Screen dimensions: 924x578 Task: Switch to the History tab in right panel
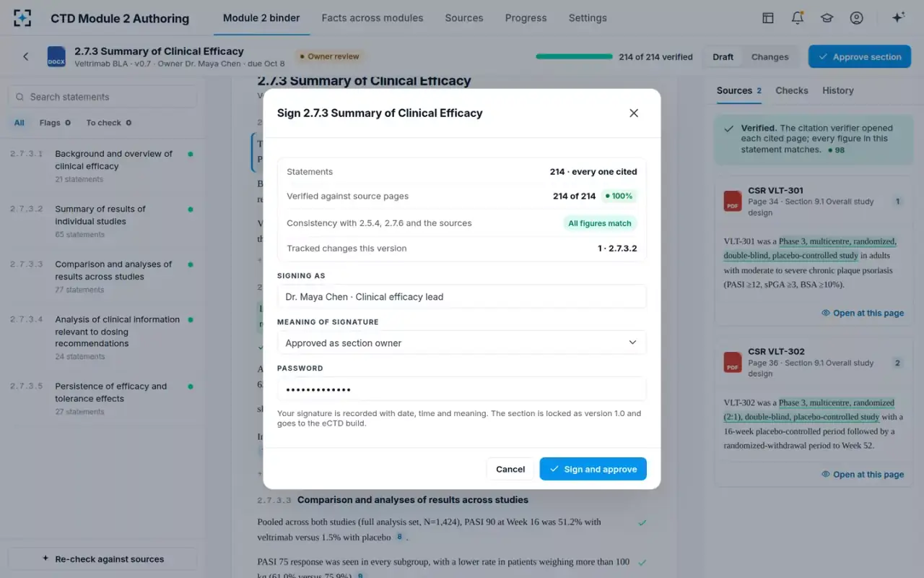[x=838, y=90]
